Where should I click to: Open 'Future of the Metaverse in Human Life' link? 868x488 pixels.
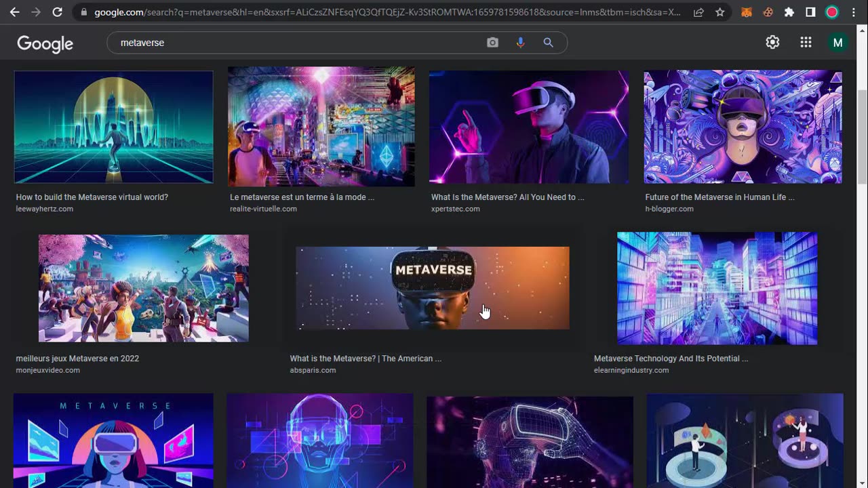[x=719, y=197]
